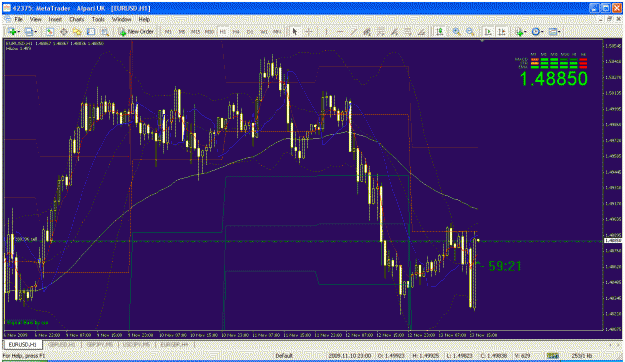Switch chart to M1 timeframe
The image size is (625, 362).
point(168,31)
